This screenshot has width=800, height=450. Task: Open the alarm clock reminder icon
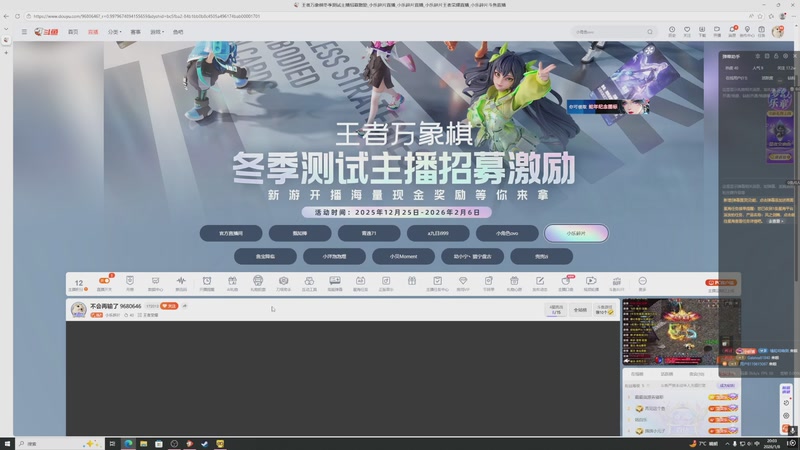pyautogui.click(x=207, y=281)
